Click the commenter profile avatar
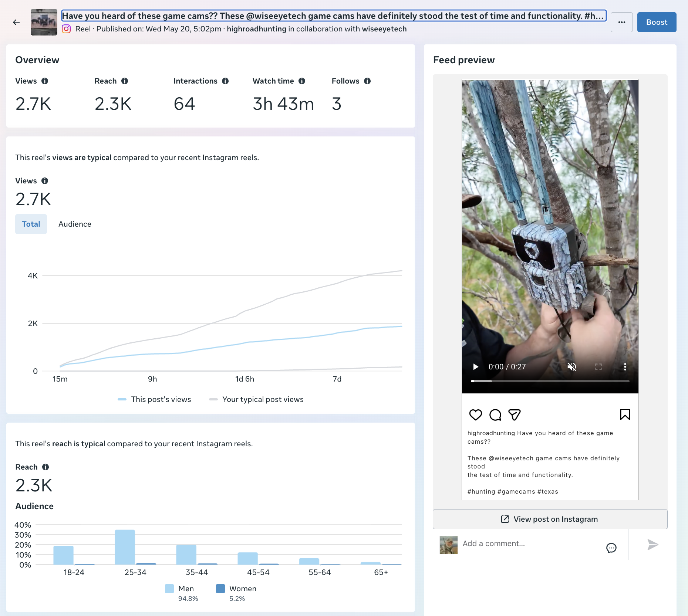 pyautogui.click(x=448, y=545)
